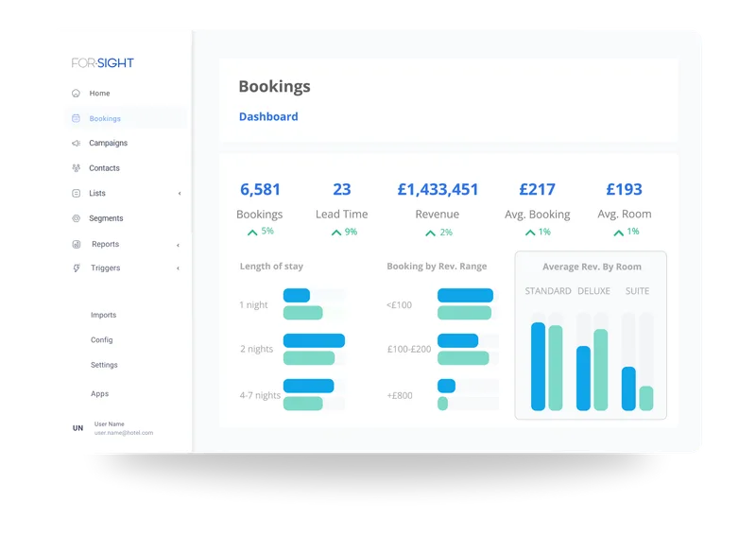Click the teal £100-£200 revenue bar
This screenshot has height=535, width=756.
(x=463, y=358)
